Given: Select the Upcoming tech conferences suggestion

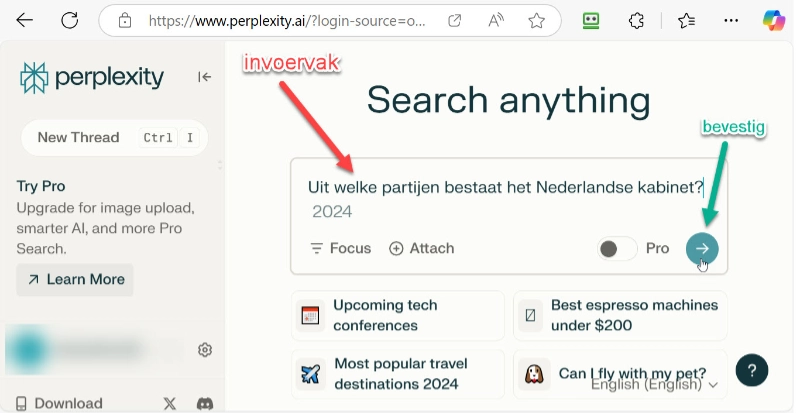Looking at the screenshot, I should click(x=398, y=315).
